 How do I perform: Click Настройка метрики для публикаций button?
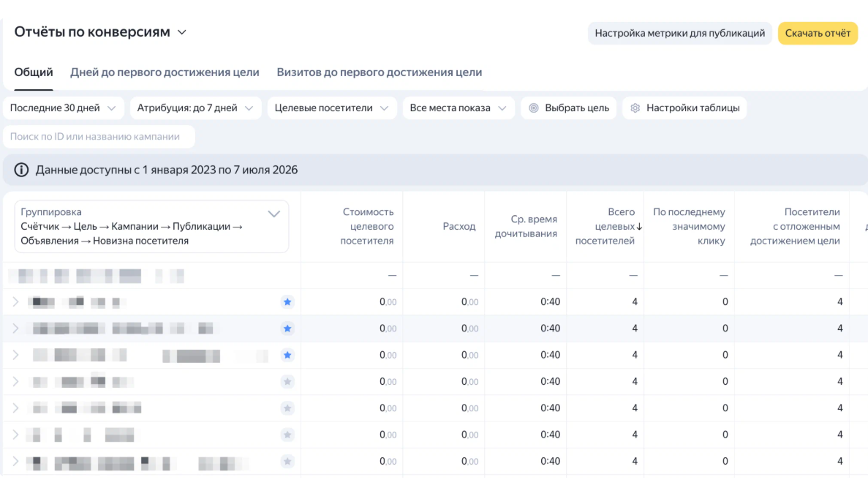click(679, 33)
